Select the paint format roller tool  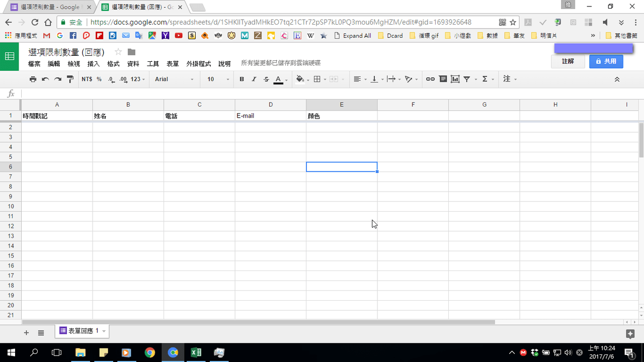point(70,79)
